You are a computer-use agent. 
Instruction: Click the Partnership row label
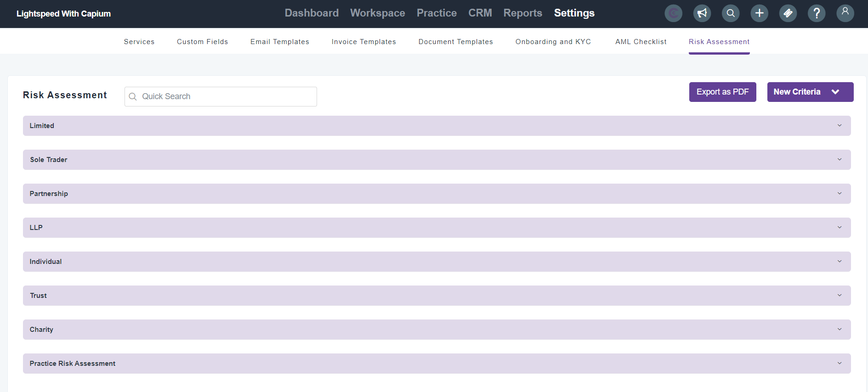pyautogui.click(x=49, y=194)
